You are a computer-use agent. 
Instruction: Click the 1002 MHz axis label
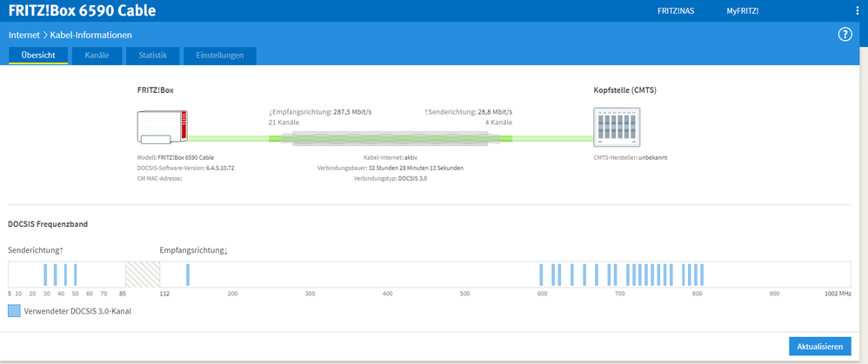click(x=838, y=294)
